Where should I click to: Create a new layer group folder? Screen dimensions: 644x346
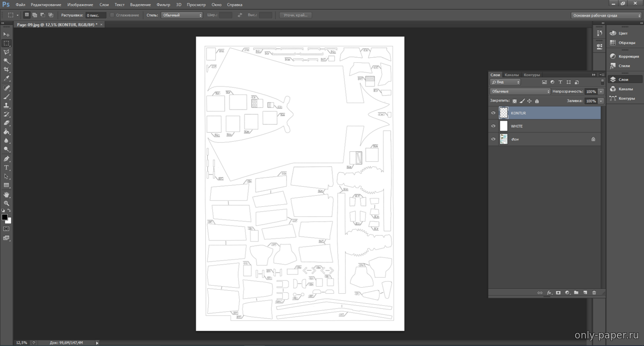[x=576, y=293]
